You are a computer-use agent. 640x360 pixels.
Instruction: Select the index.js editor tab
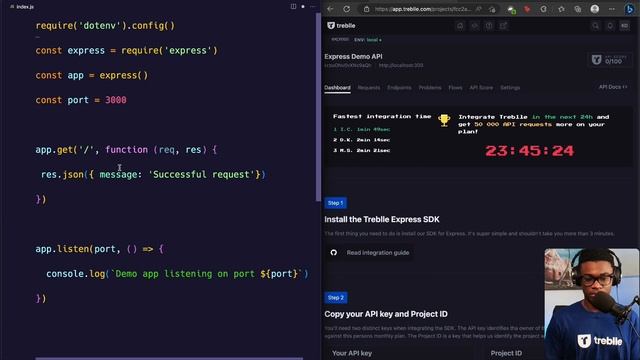[x=22, y=7]
